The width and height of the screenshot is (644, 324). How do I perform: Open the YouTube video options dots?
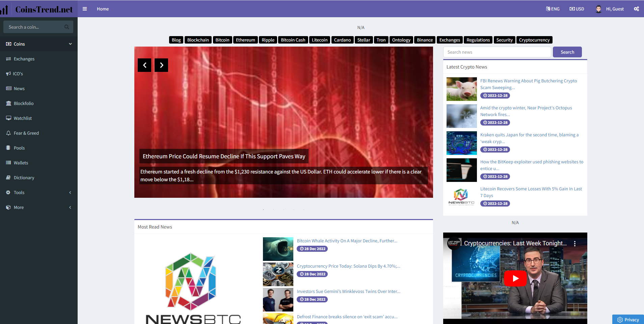click(575, 243)
